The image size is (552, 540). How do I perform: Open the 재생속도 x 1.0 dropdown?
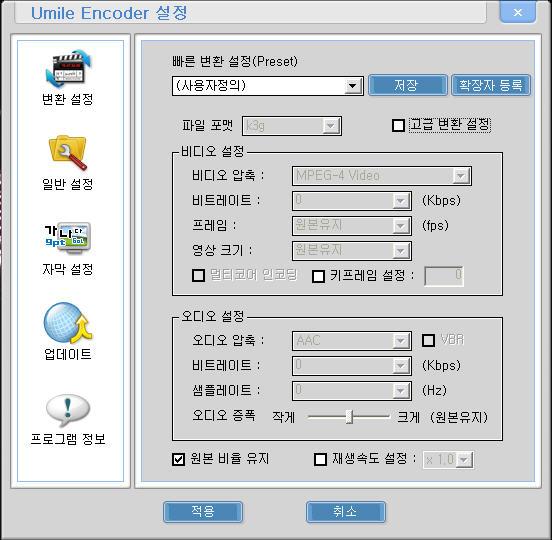tap(448, 460)
